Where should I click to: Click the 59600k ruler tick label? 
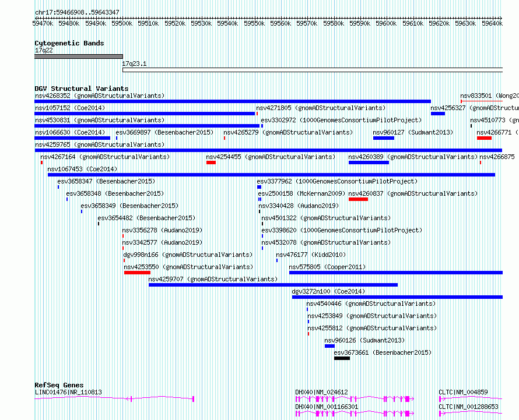coord(386,23)
